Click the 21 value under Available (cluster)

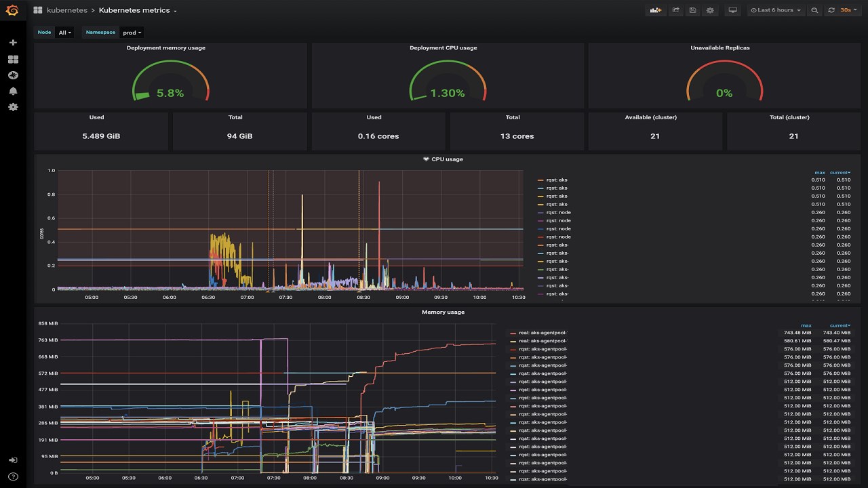tap(655, 136)
